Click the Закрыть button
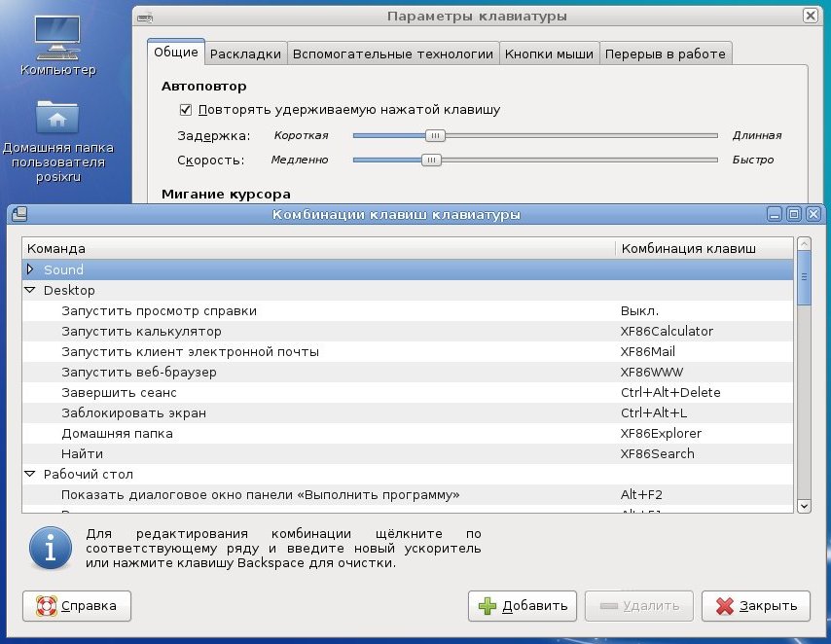 [756, 606]
